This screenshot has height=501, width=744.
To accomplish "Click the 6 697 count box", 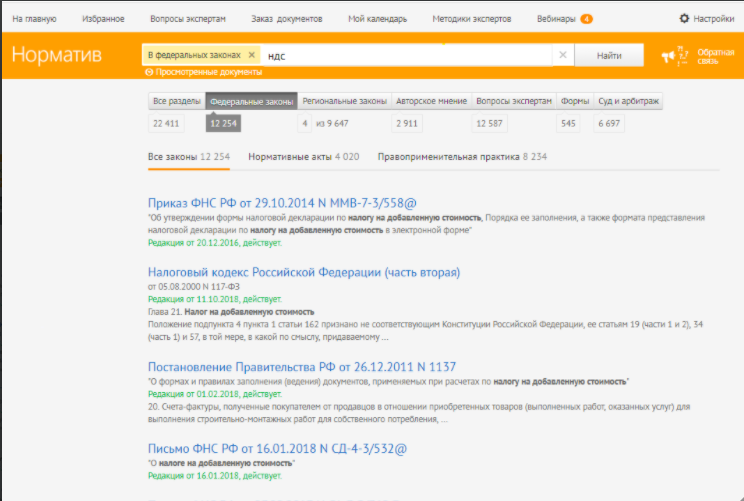I will pyautogui.click(x=609, y=123).
